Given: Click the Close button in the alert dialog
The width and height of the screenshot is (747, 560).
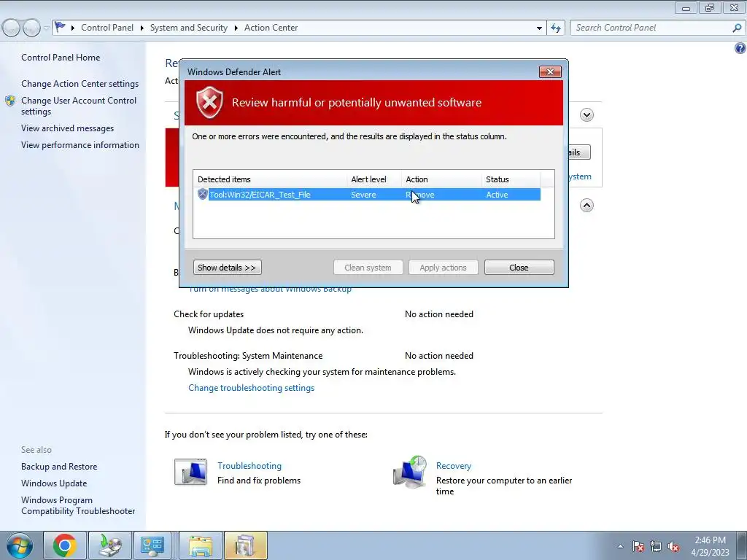Looking at the screenshot, I should coord(519,267).
